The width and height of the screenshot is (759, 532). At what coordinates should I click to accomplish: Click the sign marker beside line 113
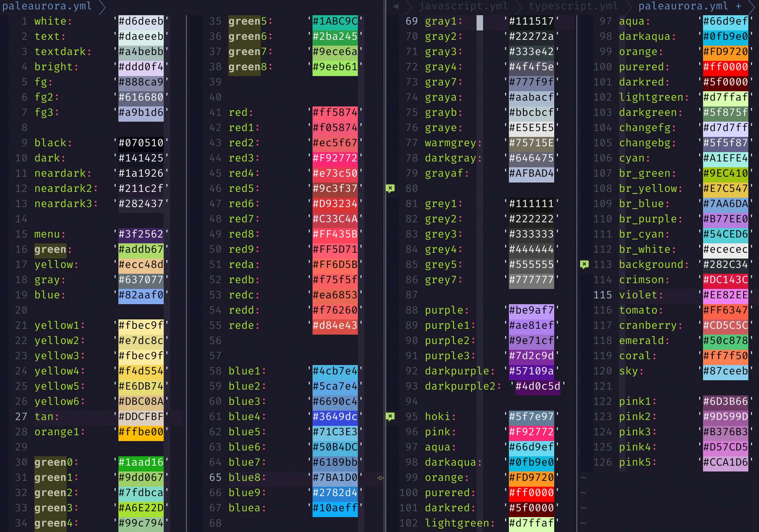[x=584, y=264]
